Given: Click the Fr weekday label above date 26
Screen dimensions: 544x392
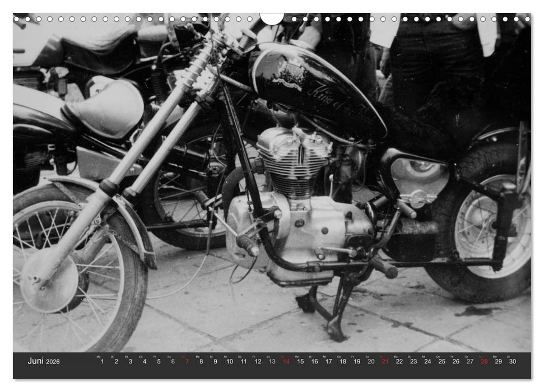Looking at the screenshot, I should (453, 357).
